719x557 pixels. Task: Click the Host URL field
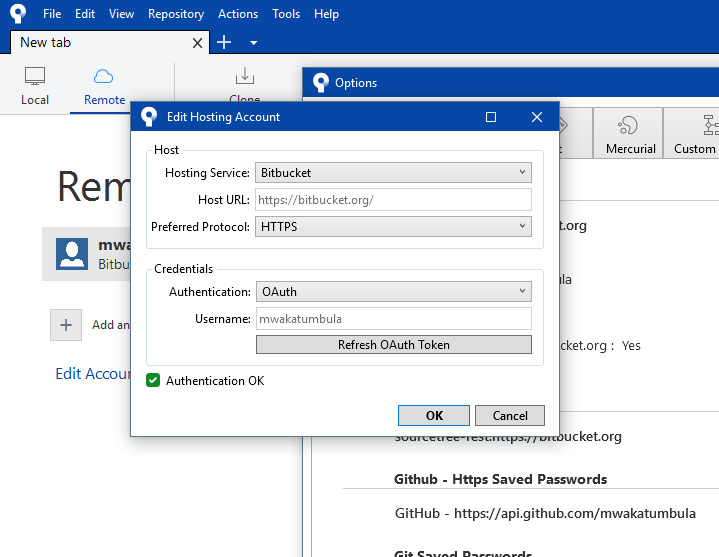[393, 200]
